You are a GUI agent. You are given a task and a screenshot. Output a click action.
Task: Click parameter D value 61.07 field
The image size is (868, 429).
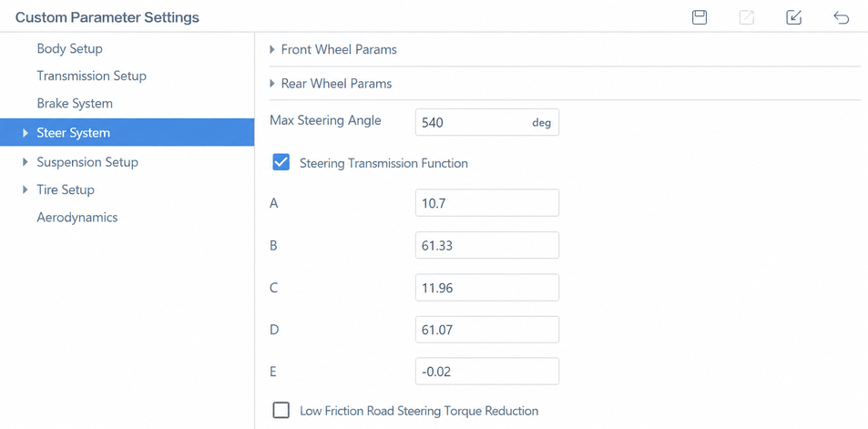[487, 330]
